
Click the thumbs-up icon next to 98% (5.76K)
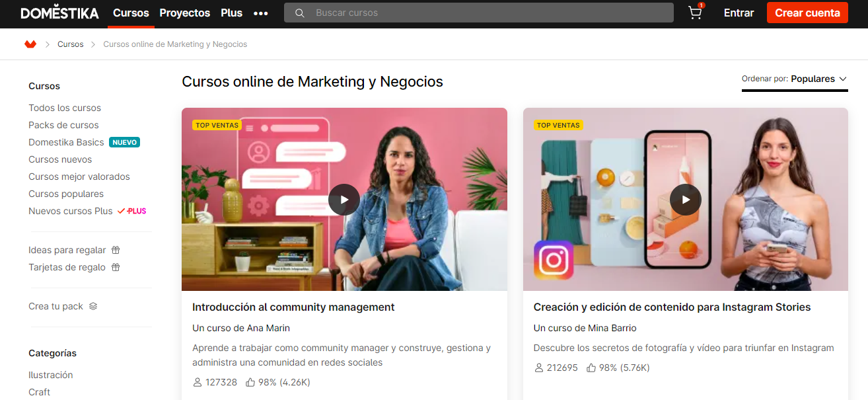point(591,368)
